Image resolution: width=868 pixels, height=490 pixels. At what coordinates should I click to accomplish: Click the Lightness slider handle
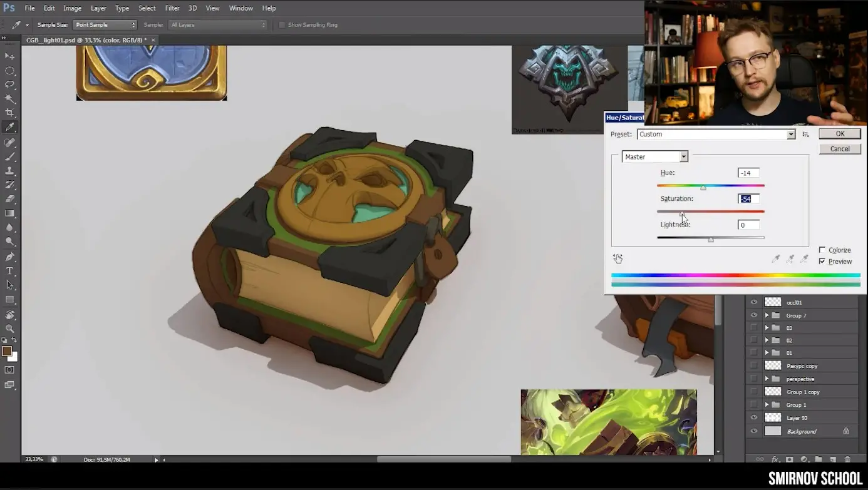click(x=711, y=239)
